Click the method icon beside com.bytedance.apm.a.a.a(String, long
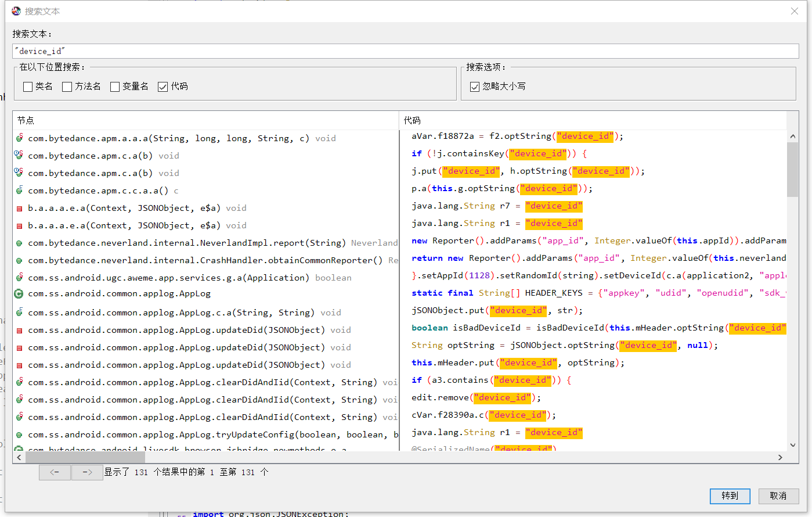Image resolution: width=812 pixels, height=517 pixels. pyautogui.click(x=19, y=138)
